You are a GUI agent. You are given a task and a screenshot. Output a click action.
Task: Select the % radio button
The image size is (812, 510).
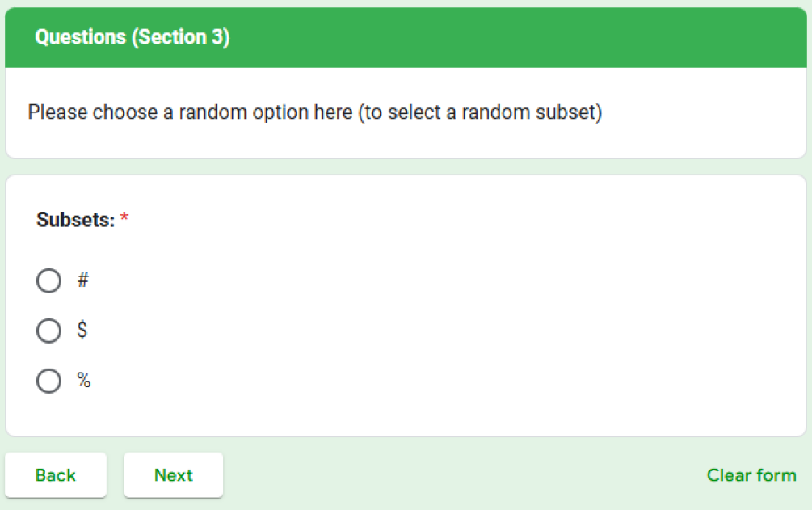(x=48, y=381)
